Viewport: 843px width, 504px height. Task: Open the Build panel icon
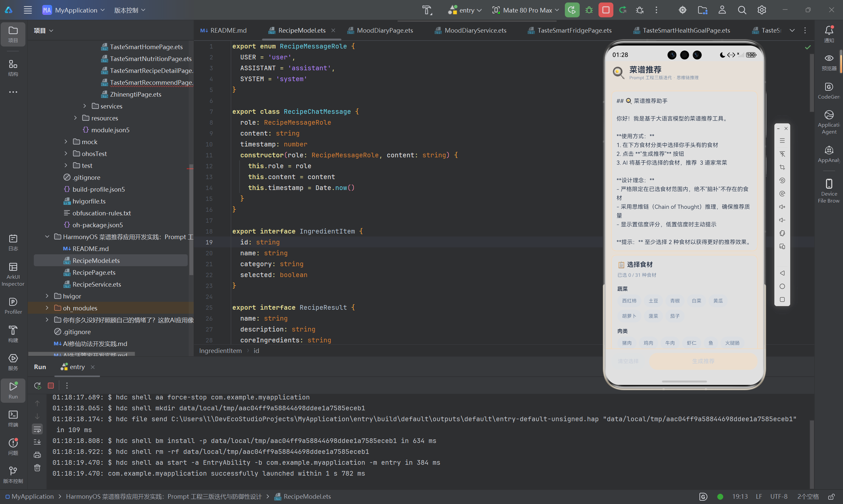click(x=13, y=334)
